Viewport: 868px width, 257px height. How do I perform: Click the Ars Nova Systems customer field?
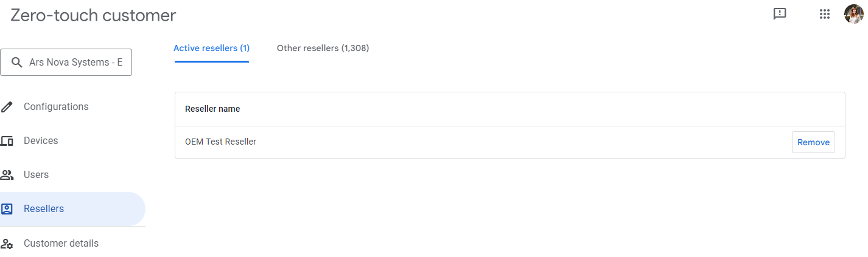tap(75, 63)
